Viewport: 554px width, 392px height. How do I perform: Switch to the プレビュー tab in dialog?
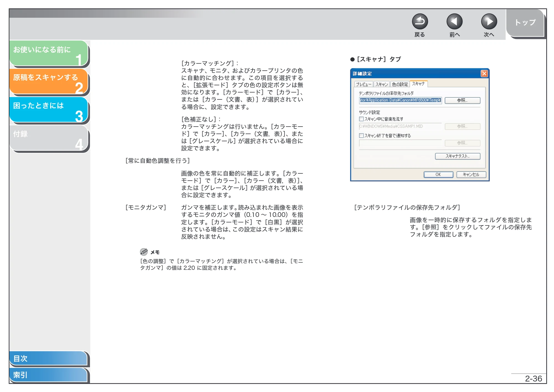(x=364, y=84)
